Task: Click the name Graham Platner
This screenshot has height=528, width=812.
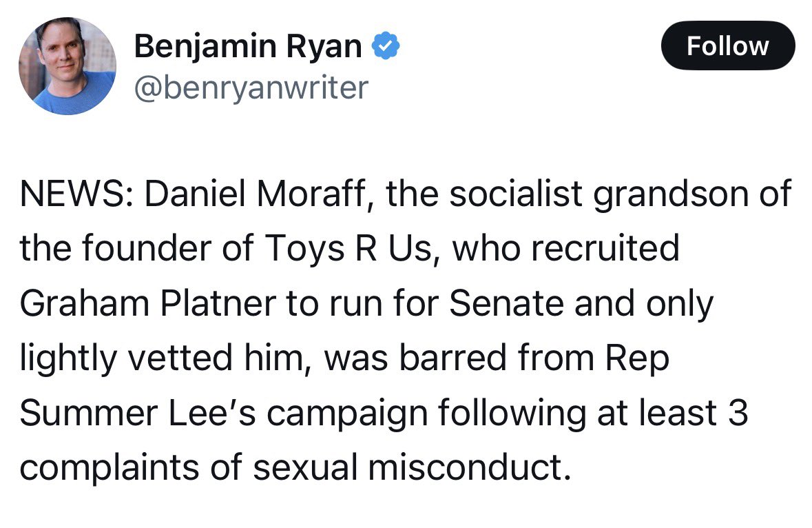Action: click(147, 303)
